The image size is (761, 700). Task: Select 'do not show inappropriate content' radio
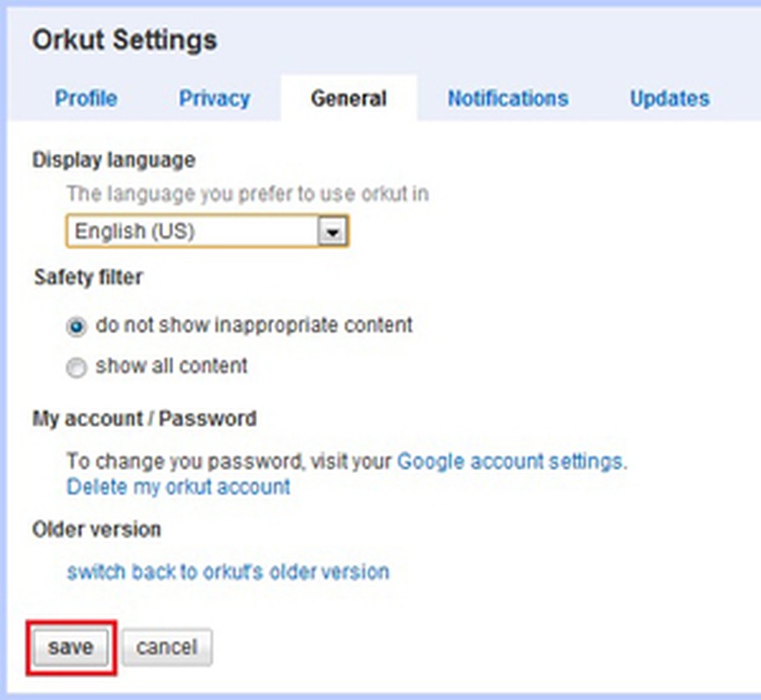(77, 327)
